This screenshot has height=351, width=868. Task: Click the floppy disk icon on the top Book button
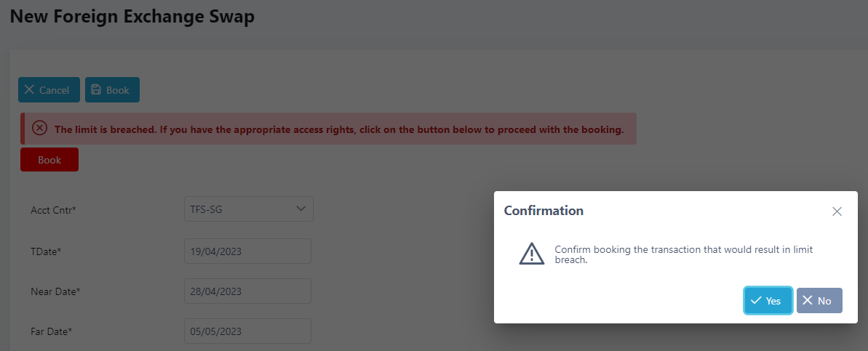(x=95, y=90)
